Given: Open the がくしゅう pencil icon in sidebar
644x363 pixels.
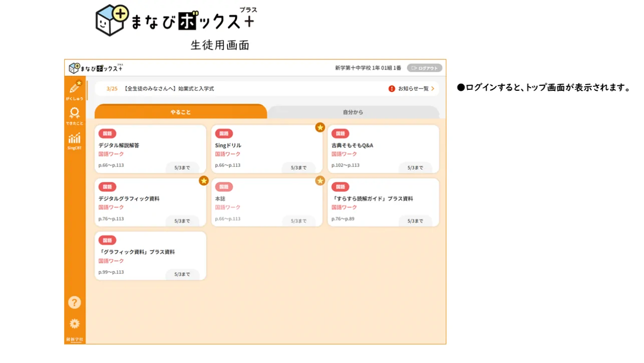Looking at the screenshot, I should (x=75, y=89).
